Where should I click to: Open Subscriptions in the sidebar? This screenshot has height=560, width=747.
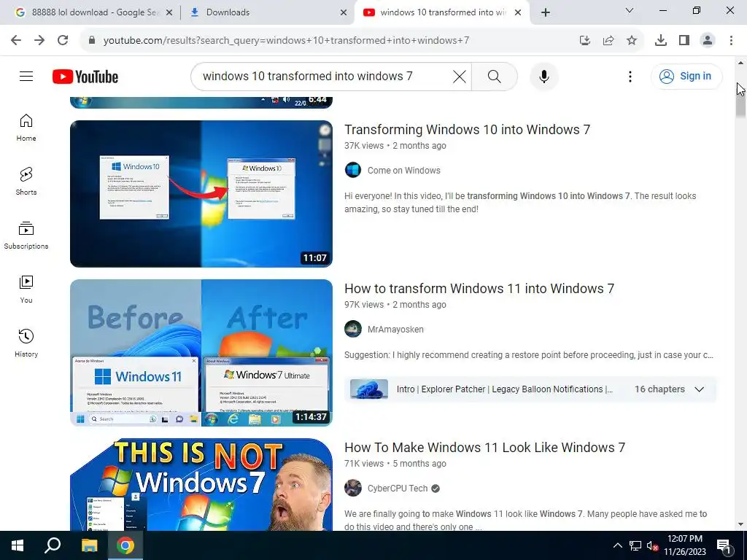pyautogui.click(x=26, y=236)
